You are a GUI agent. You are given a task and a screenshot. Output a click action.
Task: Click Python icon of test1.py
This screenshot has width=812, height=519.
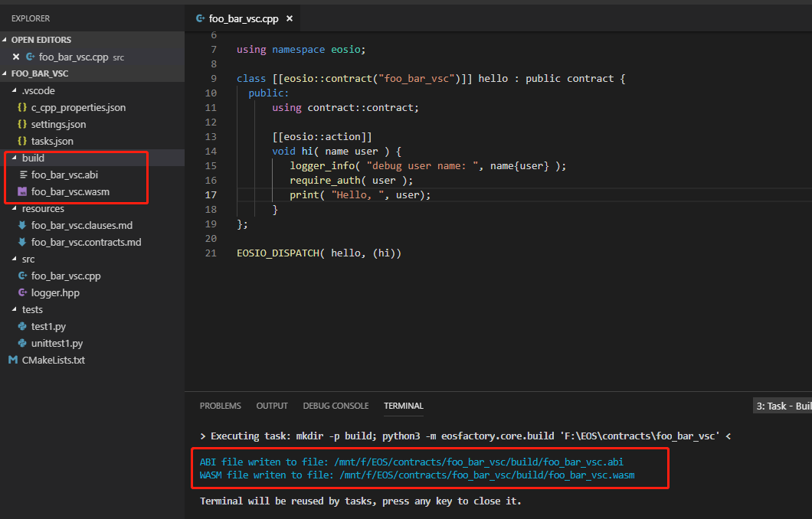coord(22,326)
